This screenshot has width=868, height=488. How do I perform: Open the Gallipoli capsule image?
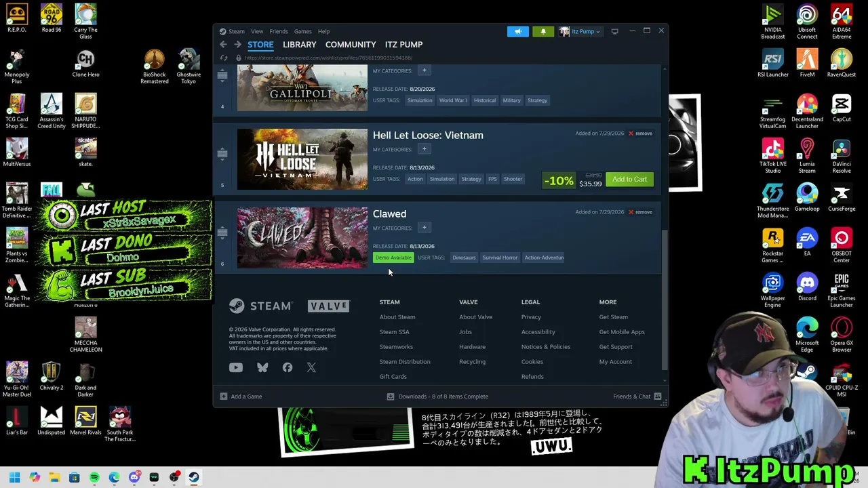pos(302,89)
